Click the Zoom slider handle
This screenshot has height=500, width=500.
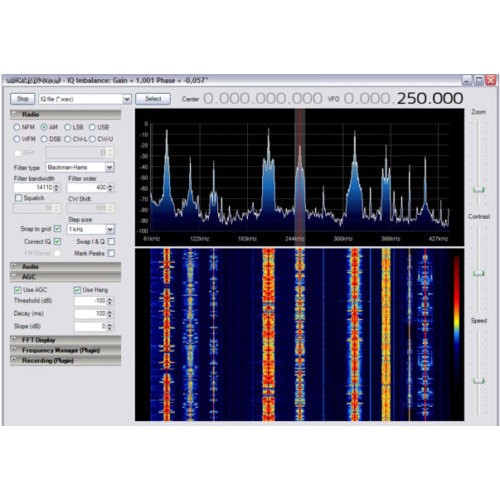tap(479, 190)
